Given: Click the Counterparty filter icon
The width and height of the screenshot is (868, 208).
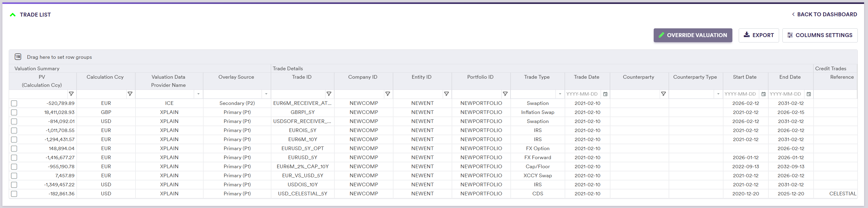Looking at the screenshot, I should tap(663, 94).
